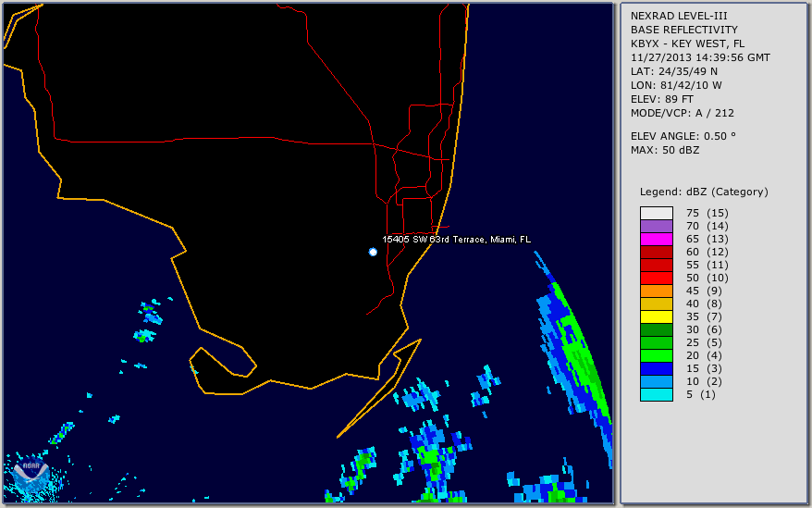
Task: Select the 25 dBZ green legend swatch
Action: tap(657, 342)
